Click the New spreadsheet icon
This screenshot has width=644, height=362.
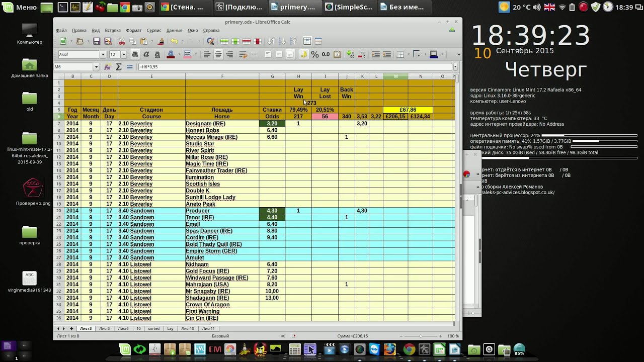pyautogui.click(x=63, y=41)
